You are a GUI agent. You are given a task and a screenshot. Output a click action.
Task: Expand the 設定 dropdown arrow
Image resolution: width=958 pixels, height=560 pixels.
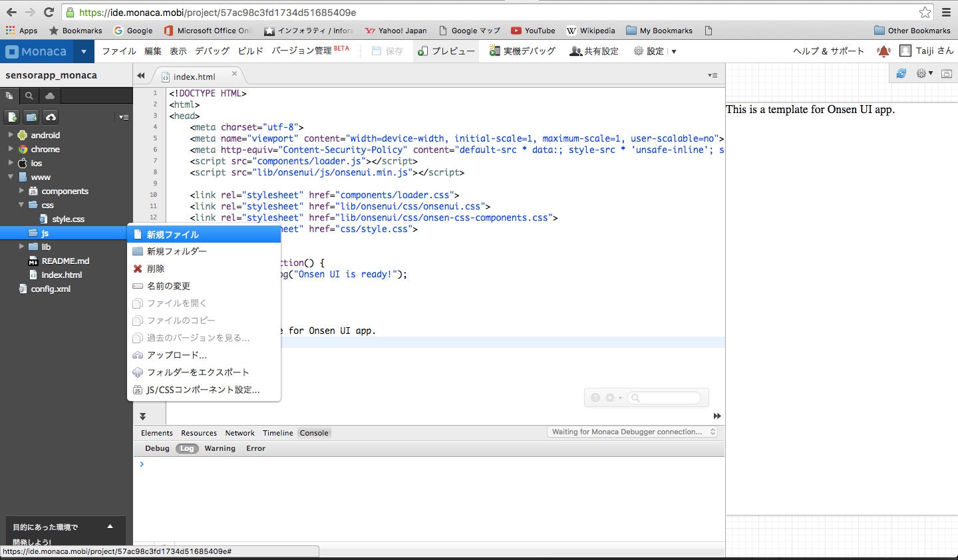(x=673, y=51)
